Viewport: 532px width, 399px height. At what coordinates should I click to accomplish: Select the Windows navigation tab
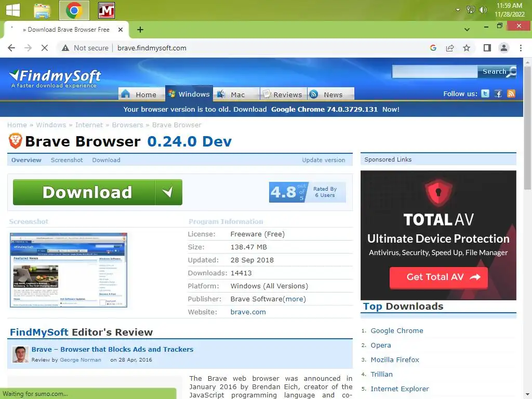(x=189, y=94)
